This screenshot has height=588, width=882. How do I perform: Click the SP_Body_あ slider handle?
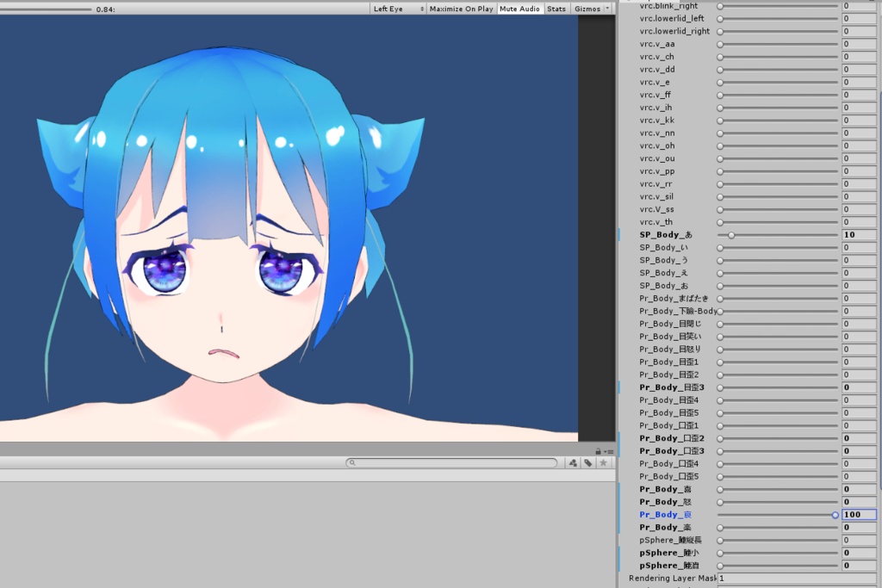click(x=731, y=235)
